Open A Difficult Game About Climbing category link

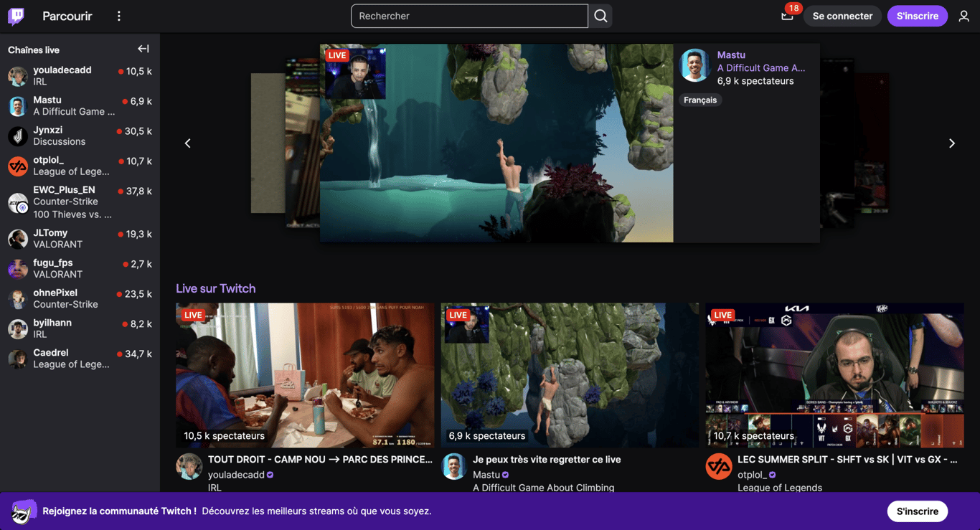[544, 488]
